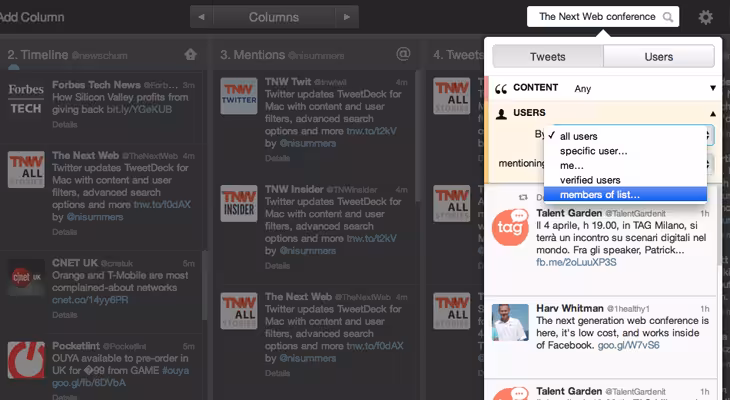Open Talent Garden tag avatar
The image size is (730, 400).
click(x=510, y=227)
